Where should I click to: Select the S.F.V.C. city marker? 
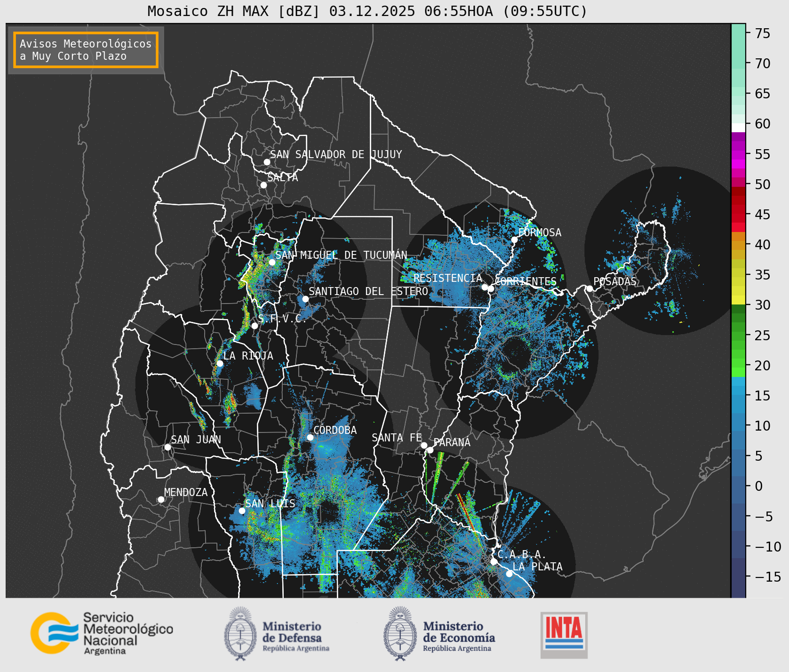pyautogui.click(x=255, y=326)
